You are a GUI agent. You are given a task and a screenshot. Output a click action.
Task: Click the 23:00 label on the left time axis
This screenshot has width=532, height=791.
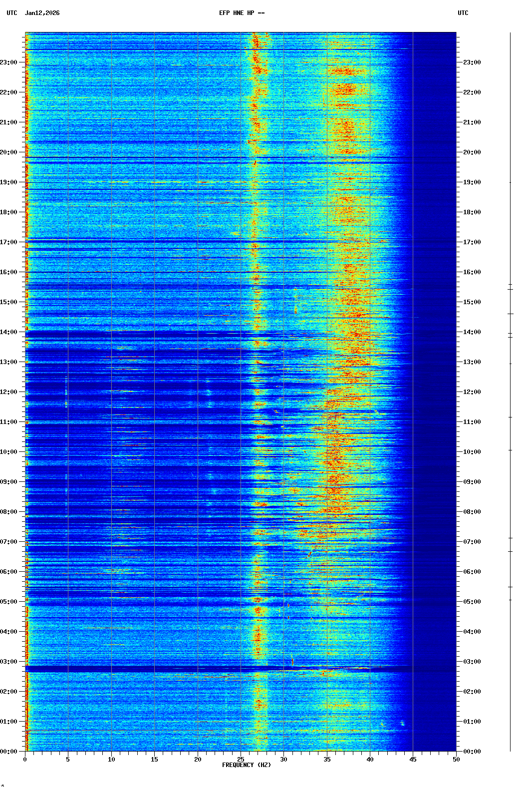pyautogui.click(x=8, y=62)
